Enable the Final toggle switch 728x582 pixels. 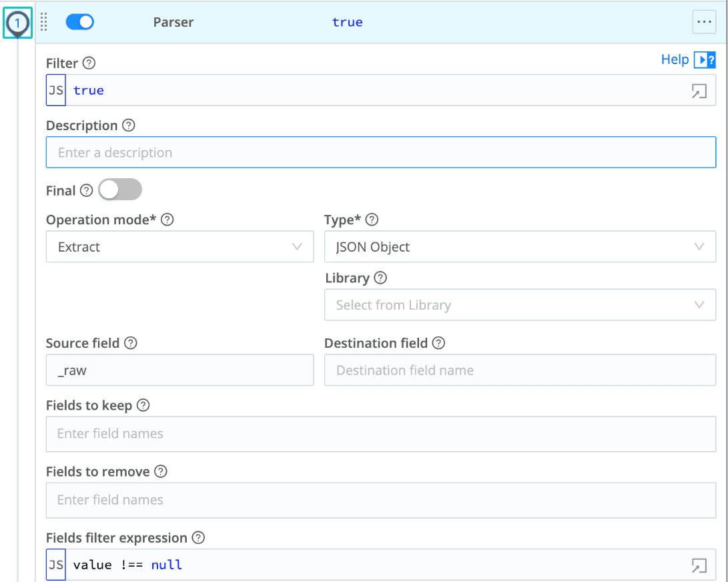click(120, 190)
